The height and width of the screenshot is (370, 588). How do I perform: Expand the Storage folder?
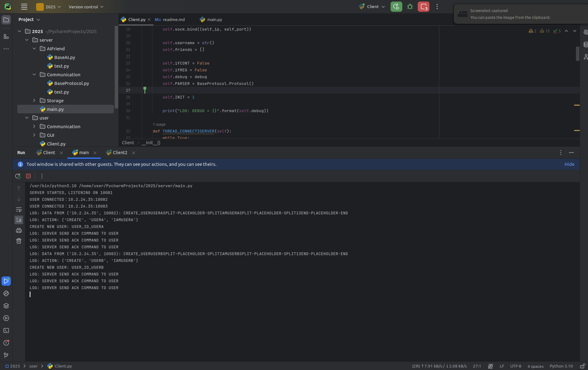tap(34, 101)
